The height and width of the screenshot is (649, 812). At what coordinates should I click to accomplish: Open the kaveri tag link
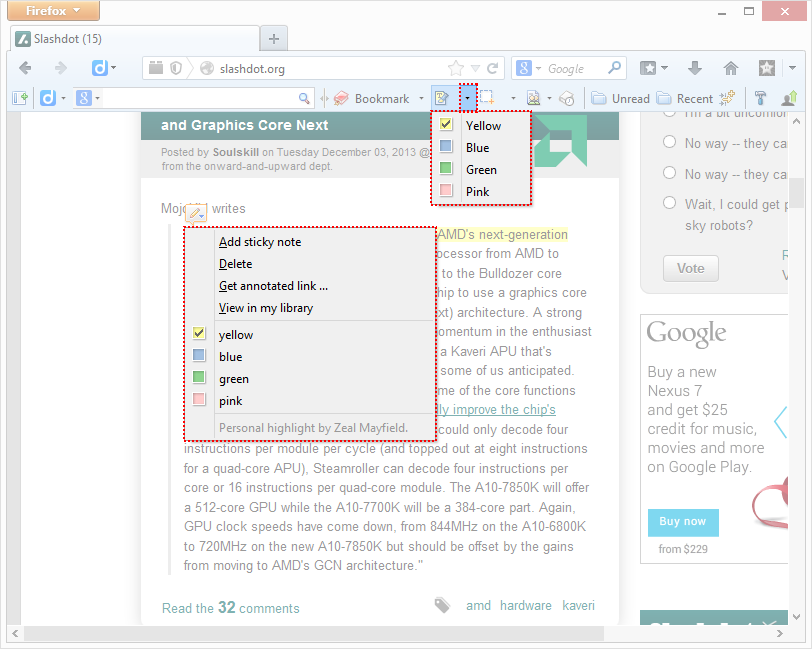578,605
